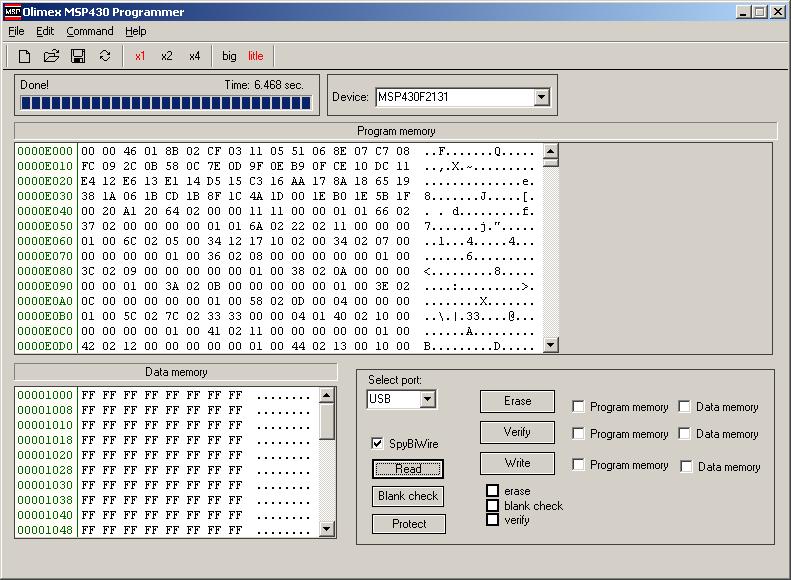Click the blue progress bar
This screenshot has width=791, height=580.
point(165,103)
